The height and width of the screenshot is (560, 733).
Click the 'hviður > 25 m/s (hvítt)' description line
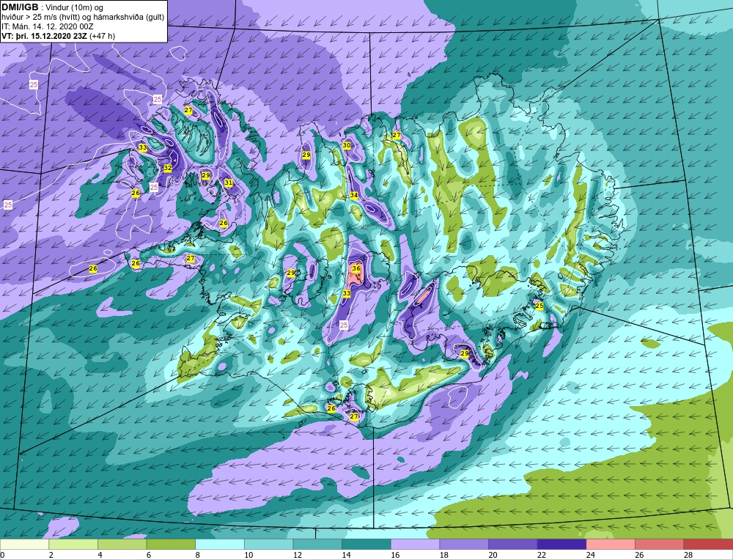coord(84,18)
